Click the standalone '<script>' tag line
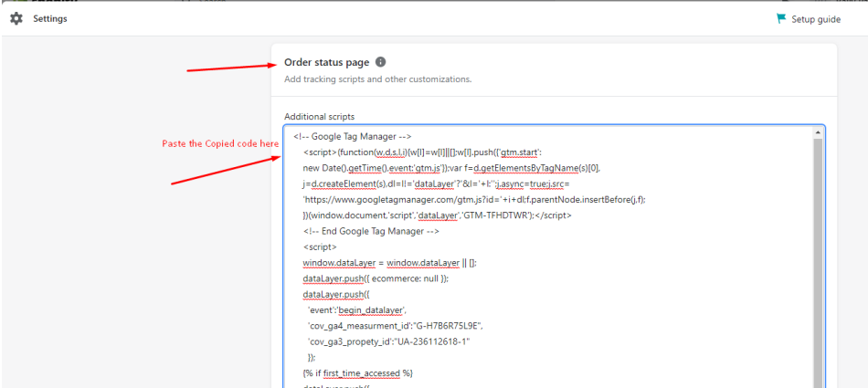Image resolution: width=868 pixels, height=388 pixels. tap(320, 248)
